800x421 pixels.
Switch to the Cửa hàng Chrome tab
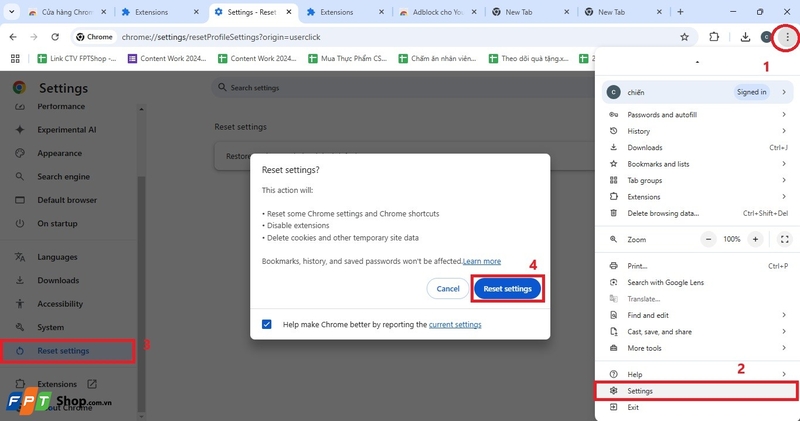66,12
